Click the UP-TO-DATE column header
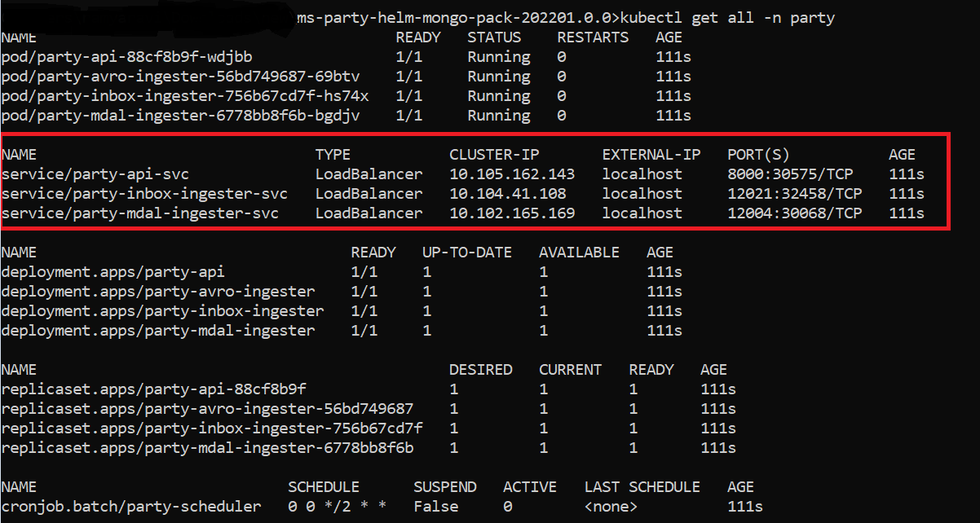The image size is (980, 523). (467, 253)
